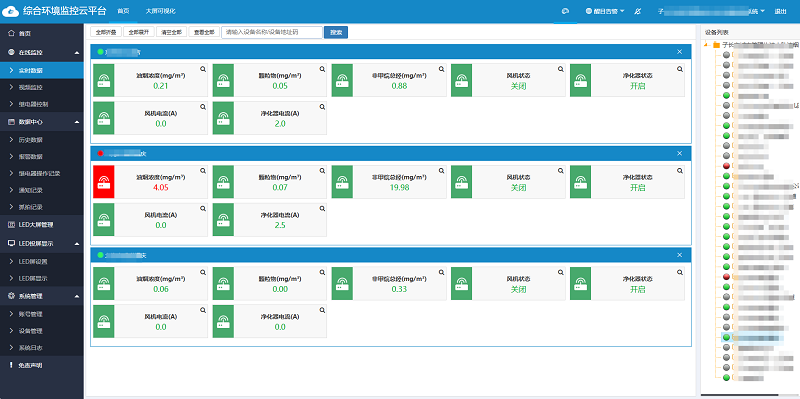Focus the device name search field

click(272, 32)
